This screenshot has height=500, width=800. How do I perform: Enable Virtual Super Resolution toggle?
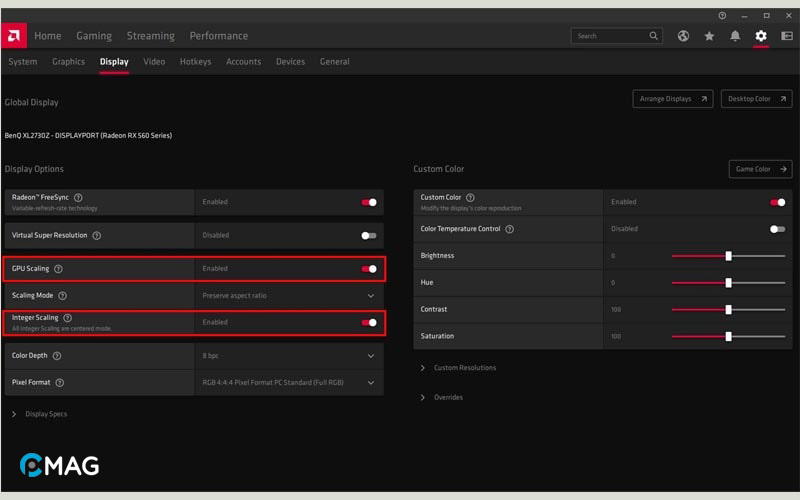(369, 236)
